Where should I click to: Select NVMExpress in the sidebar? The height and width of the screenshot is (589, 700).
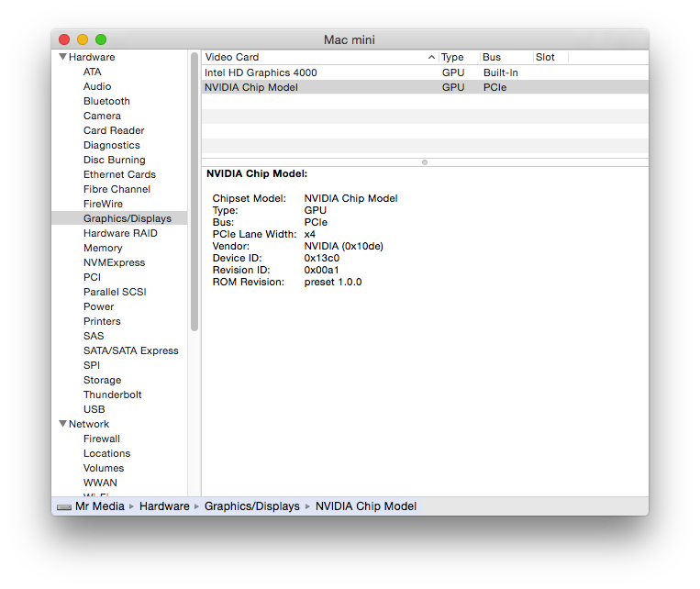tap(115, 262)
